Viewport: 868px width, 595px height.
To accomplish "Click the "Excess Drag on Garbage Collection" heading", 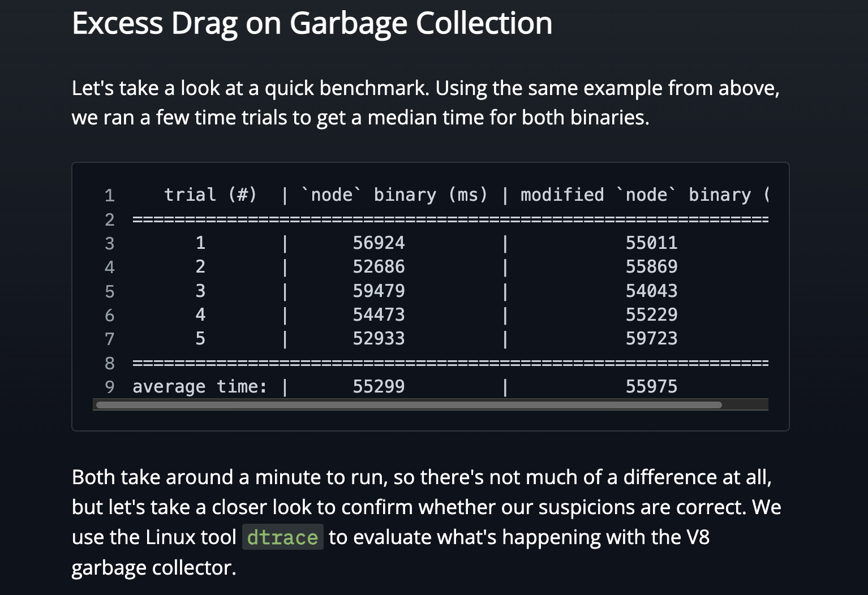I will coord(312,24).
